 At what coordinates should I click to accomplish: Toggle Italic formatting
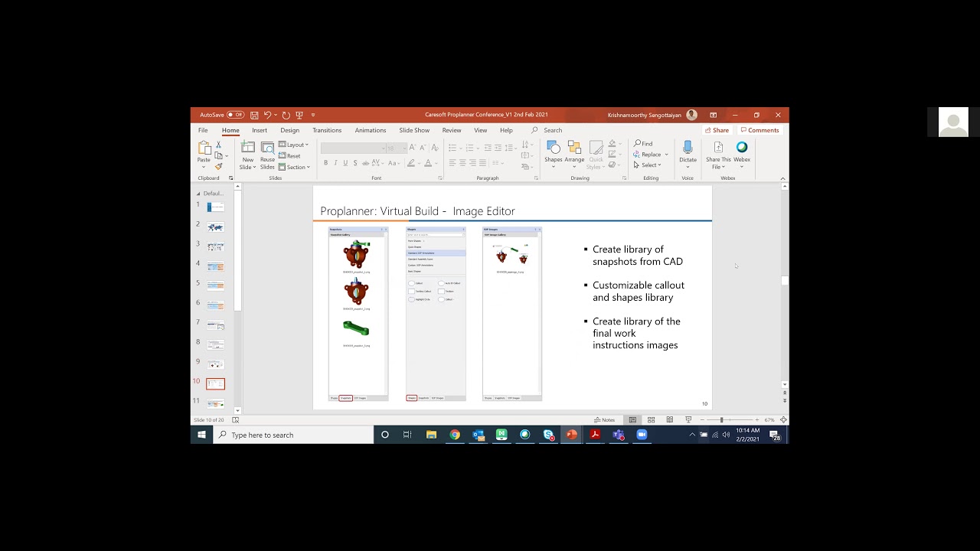click(335, 163)
